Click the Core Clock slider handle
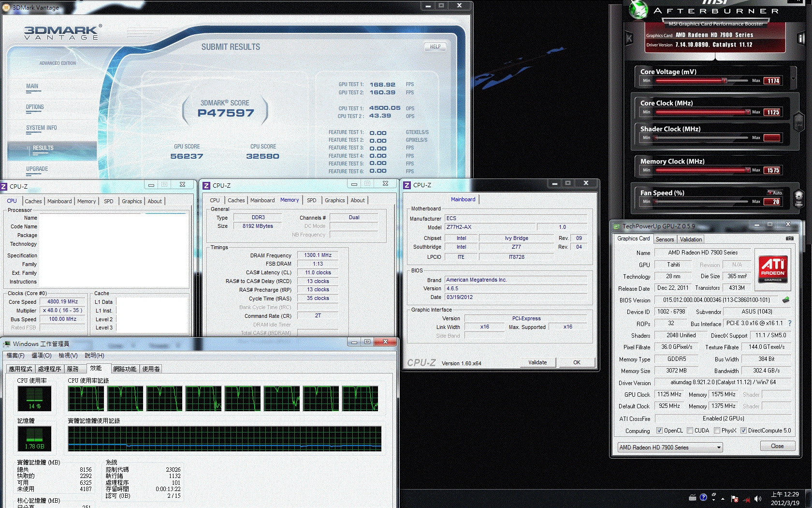The width and height of the screenshot is (812, 508). (x=748, y=112)
